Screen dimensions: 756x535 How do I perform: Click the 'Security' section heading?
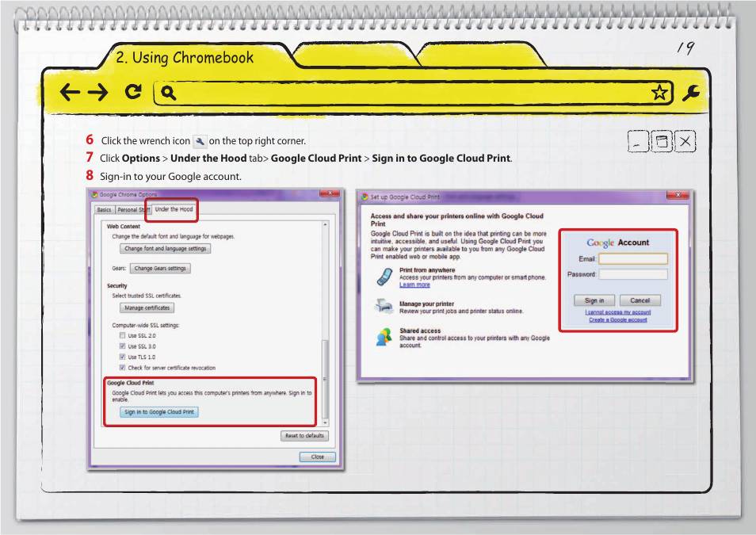(117, 285)
